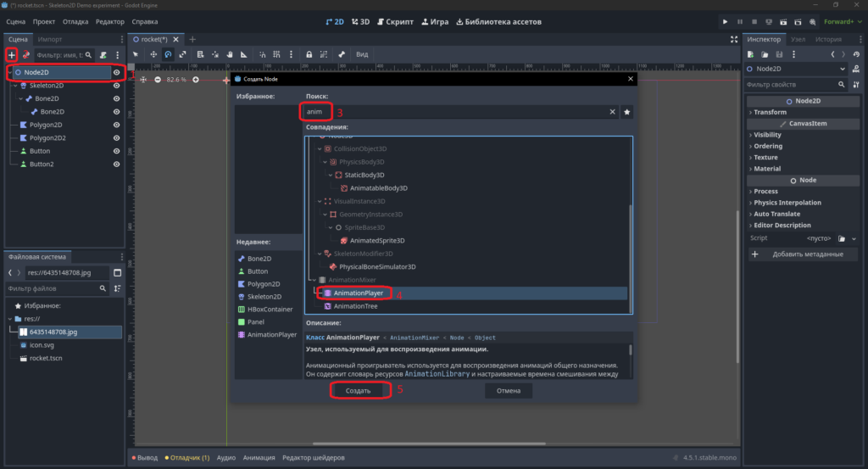
Task: Toggle visibility of Button node
Action: coord(116,151)
